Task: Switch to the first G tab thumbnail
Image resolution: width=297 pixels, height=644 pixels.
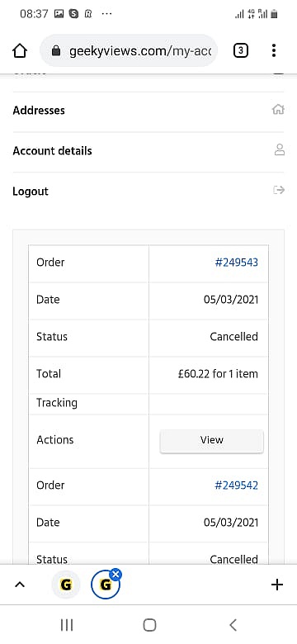Action: [x=66, y=585]
